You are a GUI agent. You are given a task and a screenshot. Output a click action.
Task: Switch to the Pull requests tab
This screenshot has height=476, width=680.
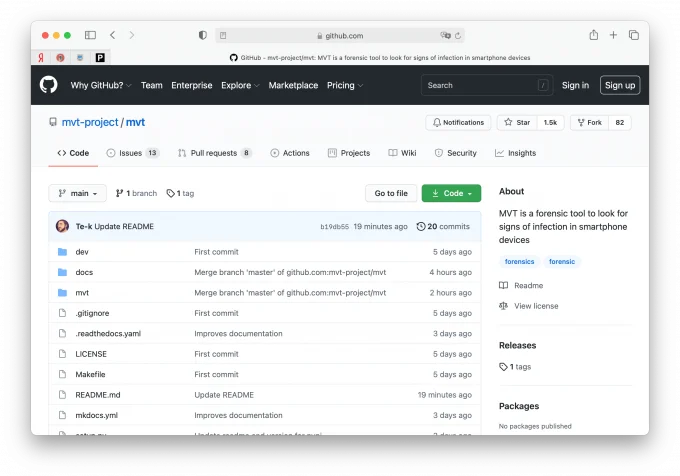point(215,153)
